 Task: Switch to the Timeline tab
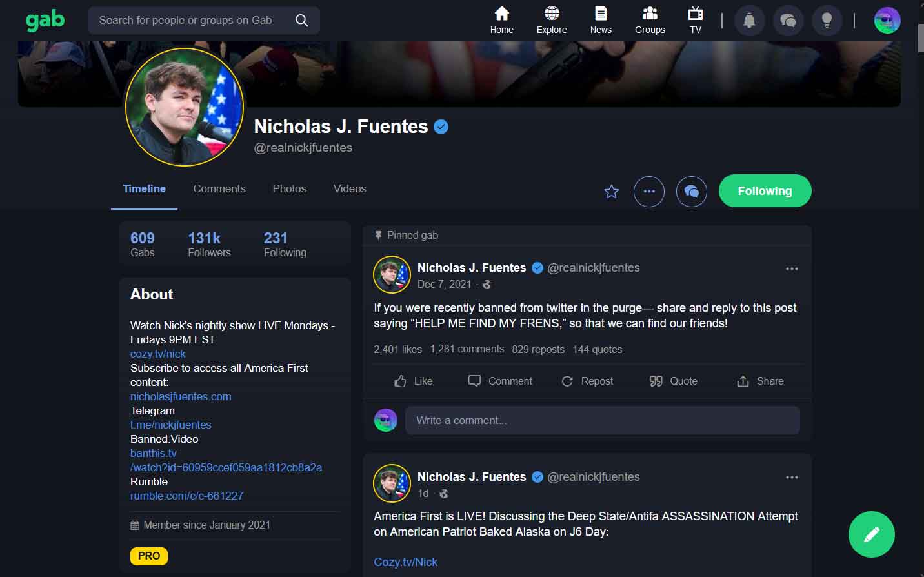point(145,189)
